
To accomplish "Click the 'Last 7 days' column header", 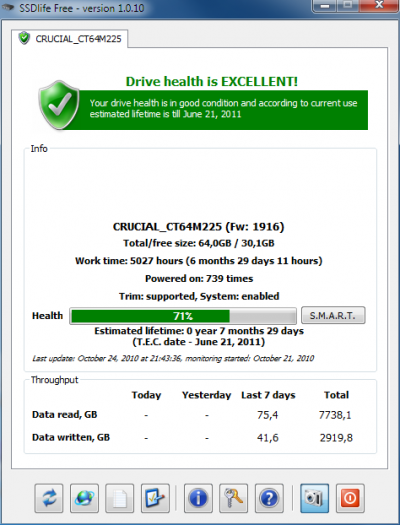I will [x=268, y=395].
